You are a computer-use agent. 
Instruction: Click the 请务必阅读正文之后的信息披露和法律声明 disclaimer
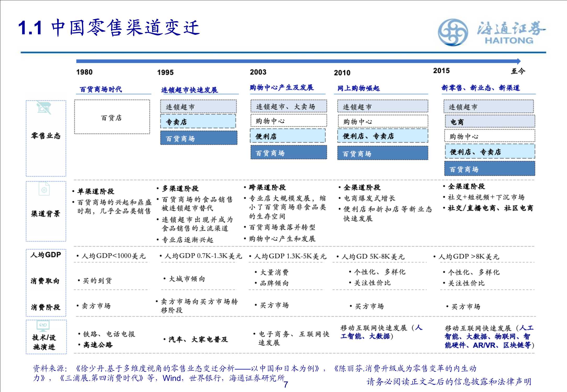coord(449,382)
